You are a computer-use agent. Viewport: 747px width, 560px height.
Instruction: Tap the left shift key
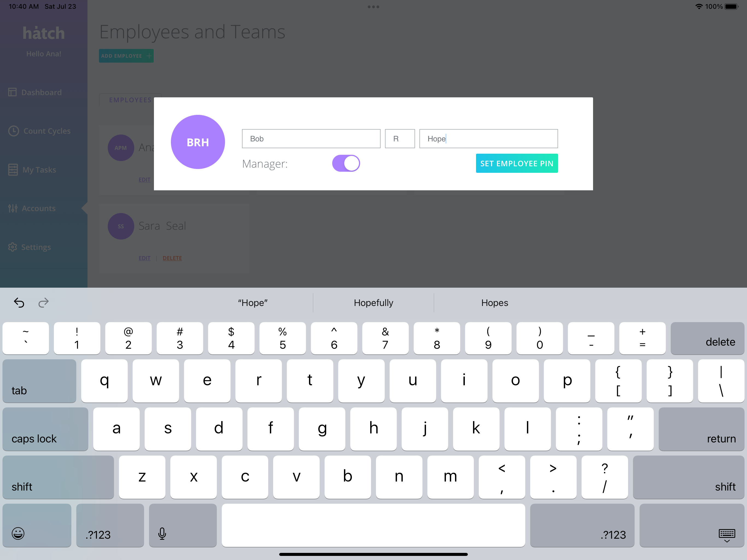(x=58, y=477)
